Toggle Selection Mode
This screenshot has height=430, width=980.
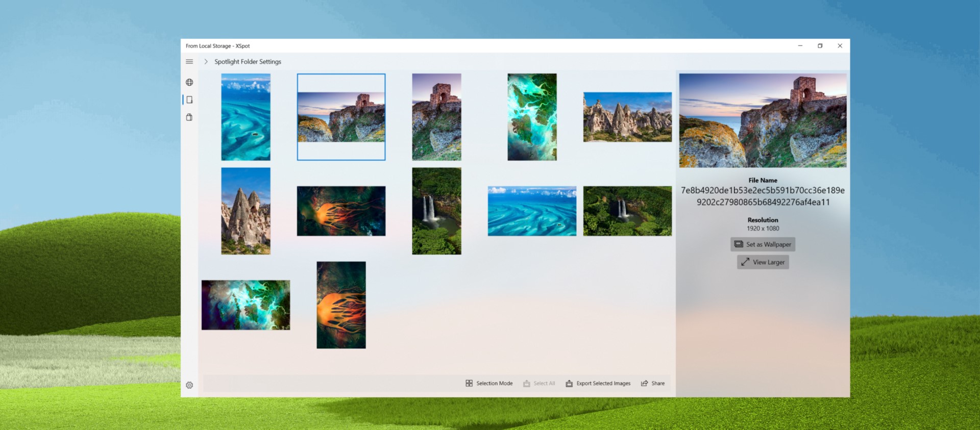pyautogui.click(x=489, y=383)
